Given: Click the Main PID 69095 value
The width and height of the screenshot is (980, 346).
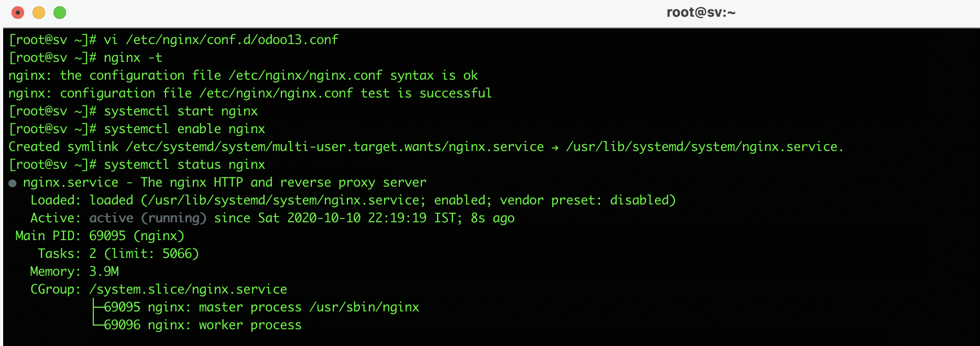Looking at the screenshot, I should pyautogui.click(x=107, y=236).
